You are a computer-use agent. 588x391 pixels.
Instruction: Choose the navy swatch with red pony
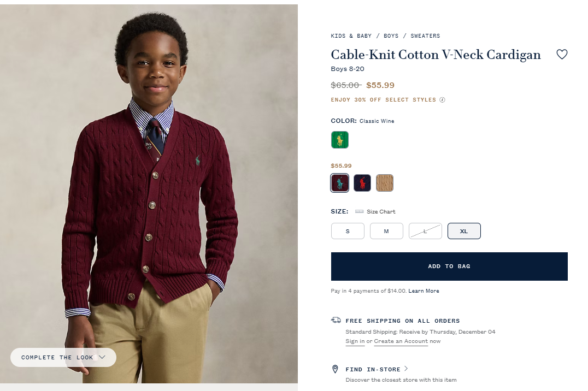362,183
